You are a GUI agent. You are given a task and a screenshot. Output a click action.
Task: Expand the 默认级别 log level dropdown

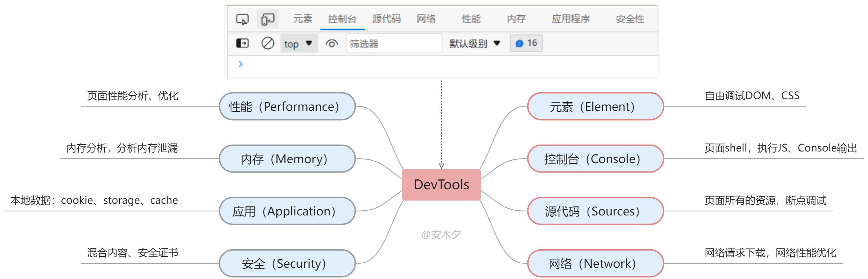coord(475,44)
